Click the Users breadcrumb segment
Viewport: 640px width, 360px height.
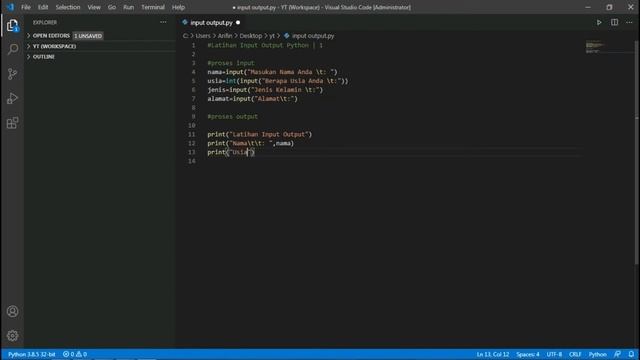tap(203, 36)
